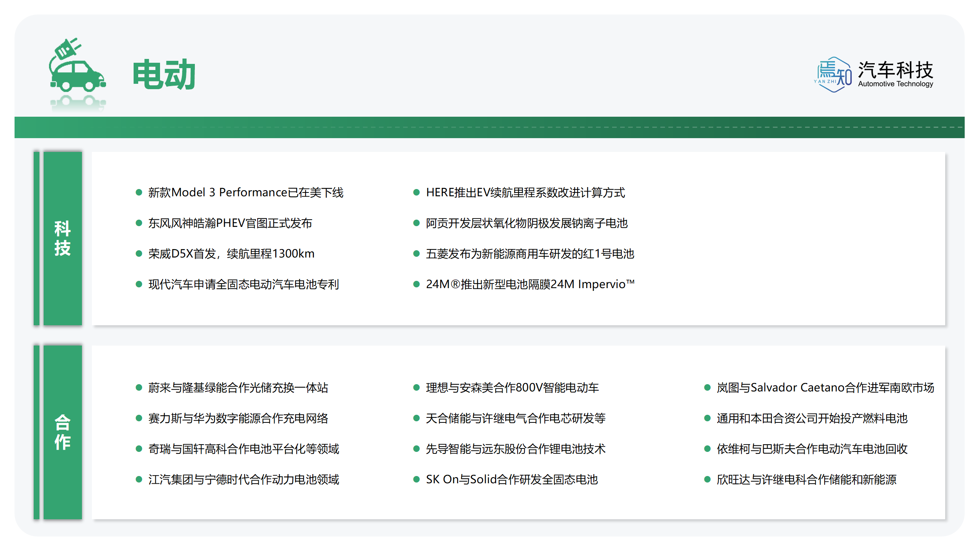This screenshot has width=980, height=551.
Task: Click the bullet before 新款Model 3 Performance
Action: pyautogui.click(x=139, y=192)
